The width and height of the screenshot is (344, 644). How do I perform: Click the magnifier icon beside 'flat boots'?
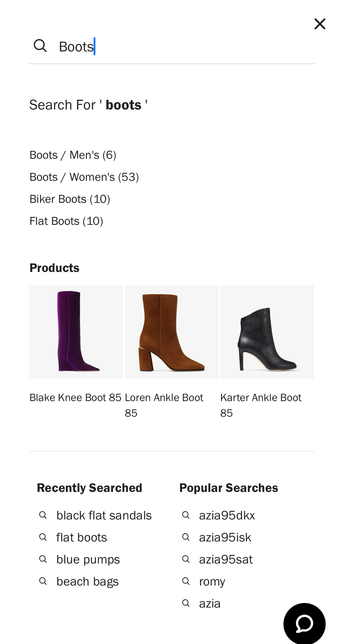tap(43, 537)
